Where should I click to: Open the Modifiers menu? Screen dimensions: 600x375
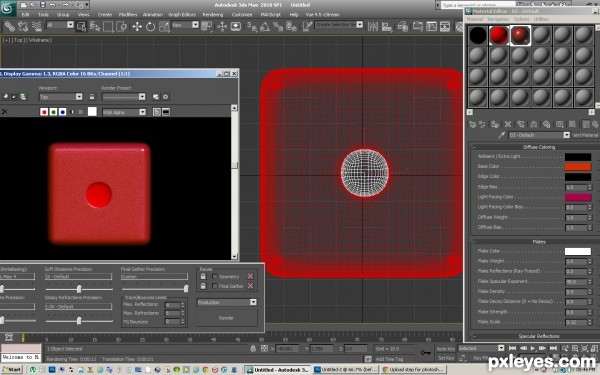pyautogui.click(x=128, y=15)
